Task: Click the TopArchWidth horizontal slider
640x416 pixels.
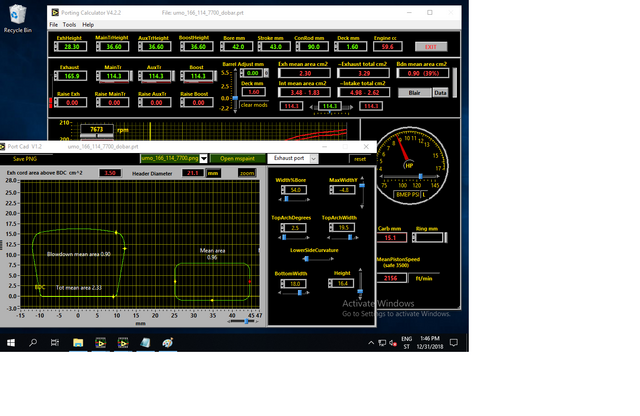Action: (343, 237)
